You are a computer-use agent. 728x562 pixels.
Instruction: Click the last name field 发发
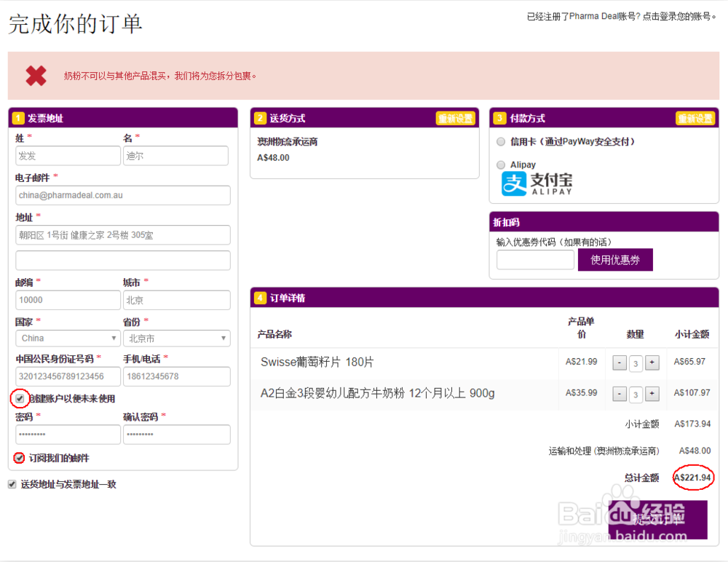click(68, 156)
